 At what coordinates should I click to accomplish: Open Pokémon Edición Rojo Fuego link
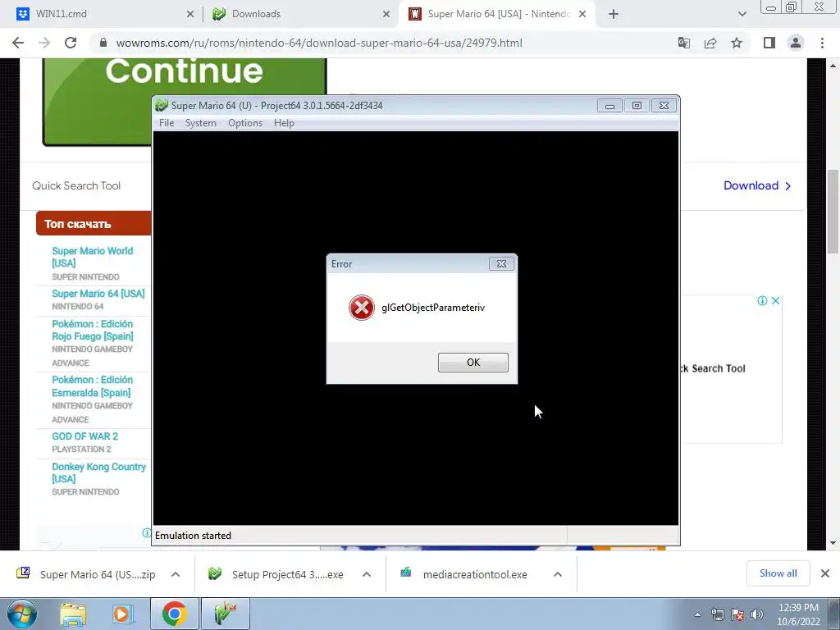(92, 330)
